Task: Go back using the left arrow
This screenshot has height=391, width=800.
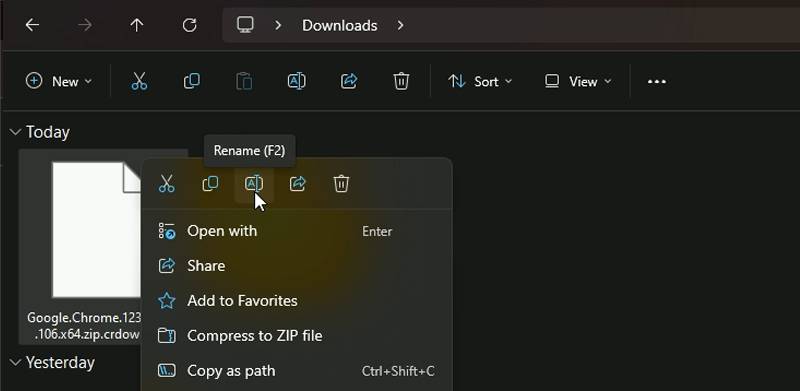Action: [32, 25]
